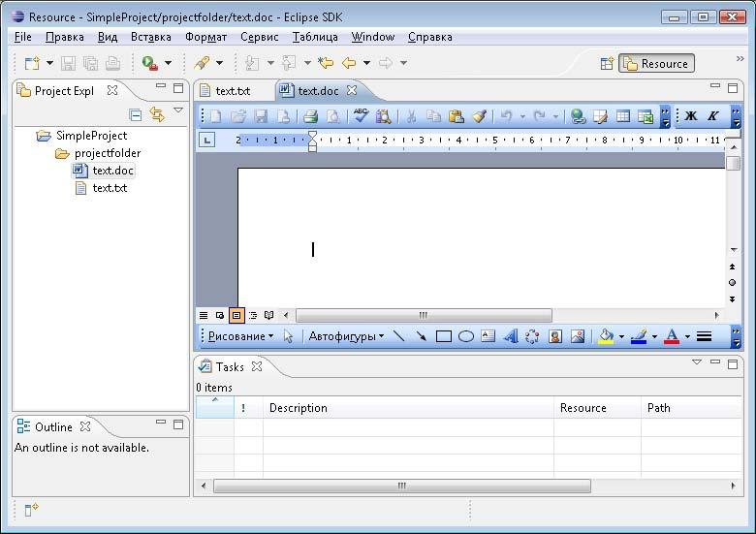Switch to Reading Layout view button
The width and height of the screenshot is (756, 534).
click(269, 315)
